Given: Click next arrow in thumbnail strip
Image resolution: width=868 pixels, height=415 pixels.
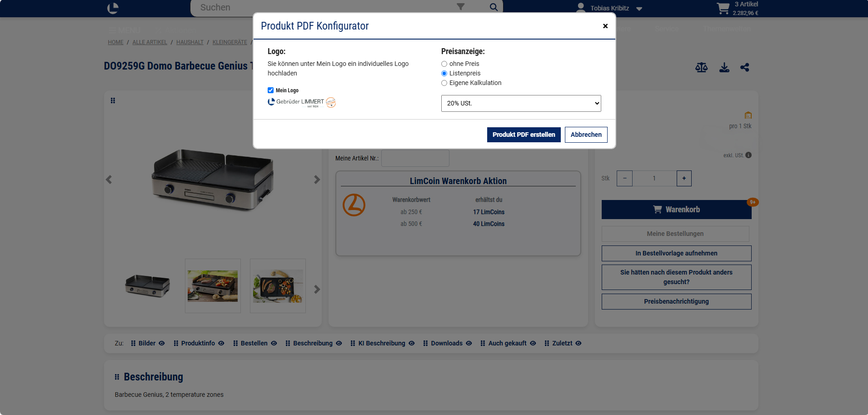Looking at the screenshot, I should pyautogui.click(x=317, y=290).
